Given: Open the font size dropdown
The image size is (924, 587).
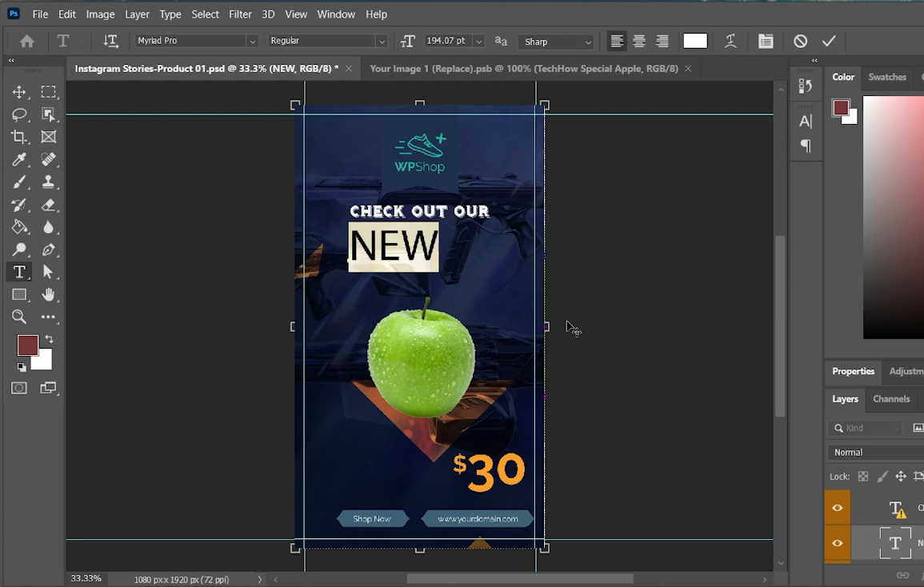Looking at the screenshot, I should pyautogui.click(x=479, y=41).
